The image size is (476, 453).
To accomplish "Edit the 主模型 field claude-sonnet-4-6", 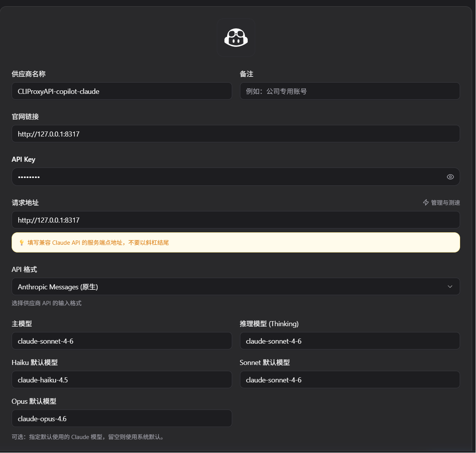I will 122,341.
